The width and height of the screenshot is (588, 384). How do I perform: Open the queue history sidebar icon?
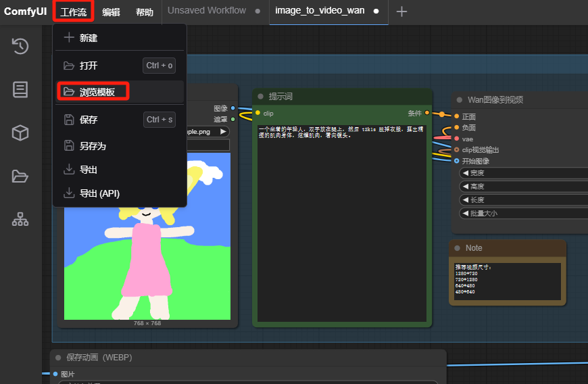click(x=20, y=47)
